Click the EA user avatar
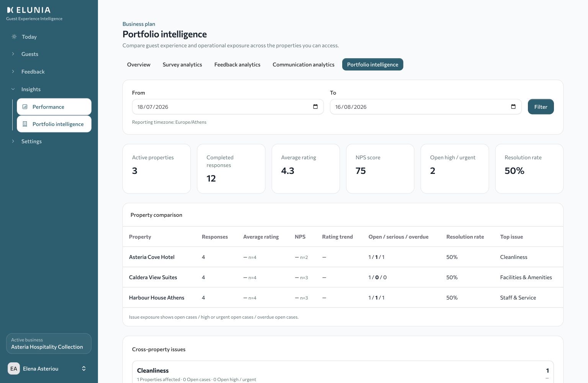 coord(14,368)
